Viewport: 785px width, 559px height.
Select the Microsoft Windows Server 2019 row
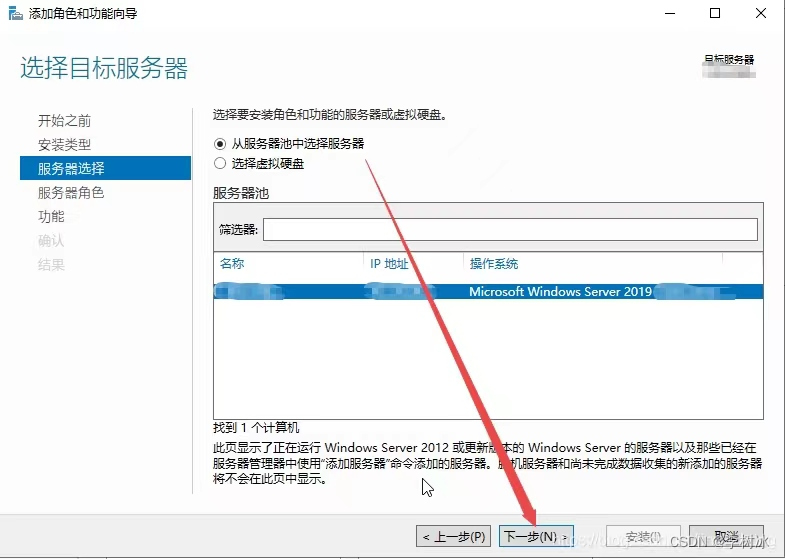tap(488, 291)
